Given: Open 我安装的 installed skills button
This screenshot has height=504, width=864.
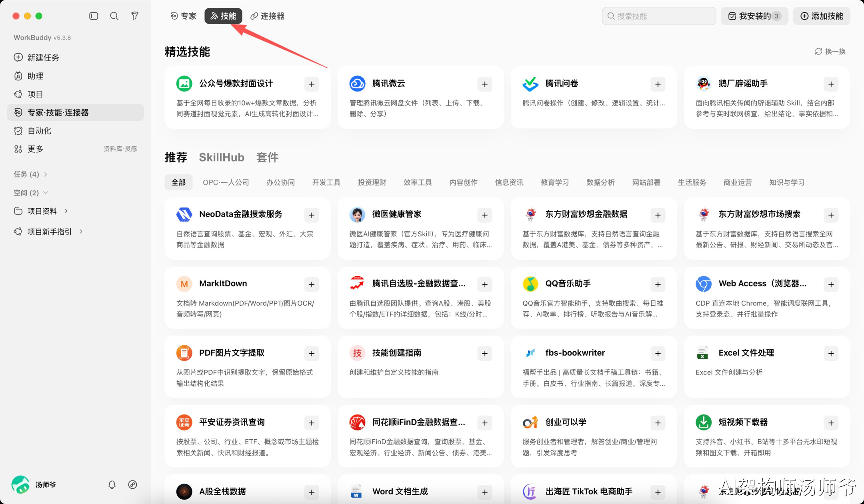Looking at the screenshot, I should point(754,16).
